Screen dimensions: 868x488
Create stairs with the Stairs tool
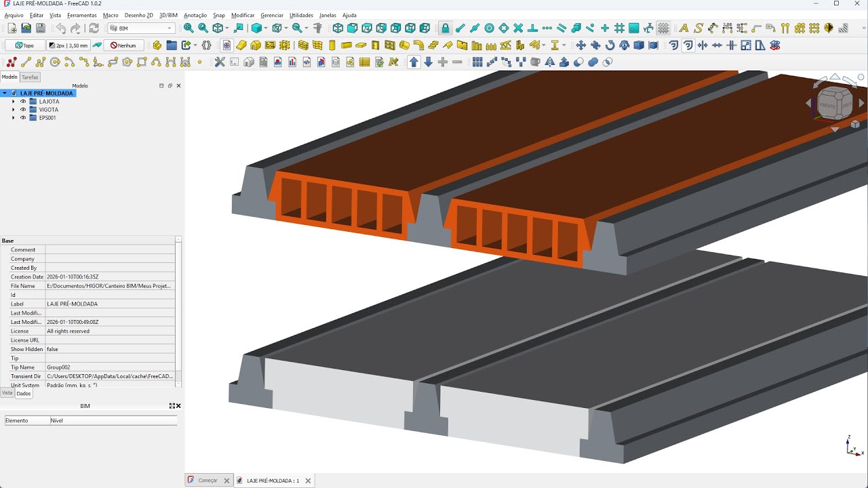[x=433, y=45]
